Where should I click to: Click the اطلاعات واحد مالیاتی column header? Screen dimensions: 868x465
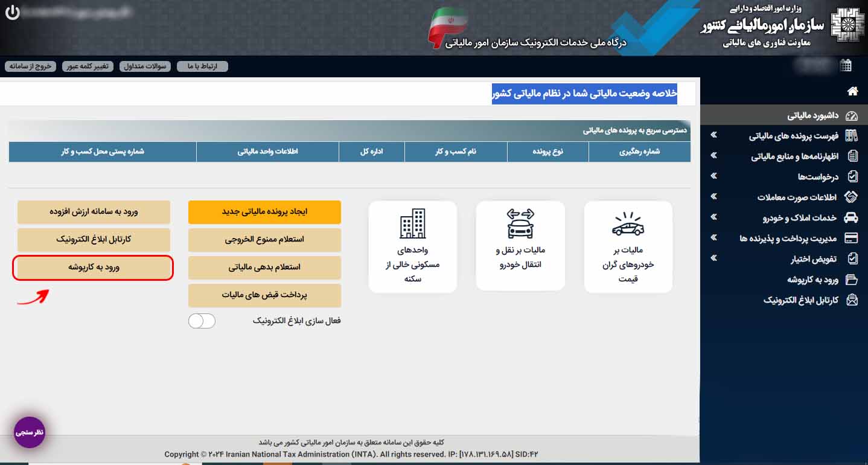(x=267, y=152)
